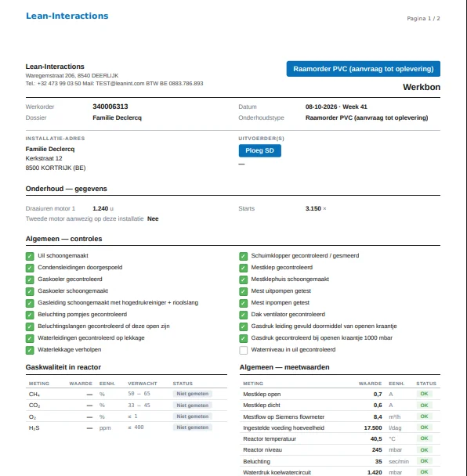
Task: Click the 'VERWACHT' column header in gas table
Action: (143, 384)
